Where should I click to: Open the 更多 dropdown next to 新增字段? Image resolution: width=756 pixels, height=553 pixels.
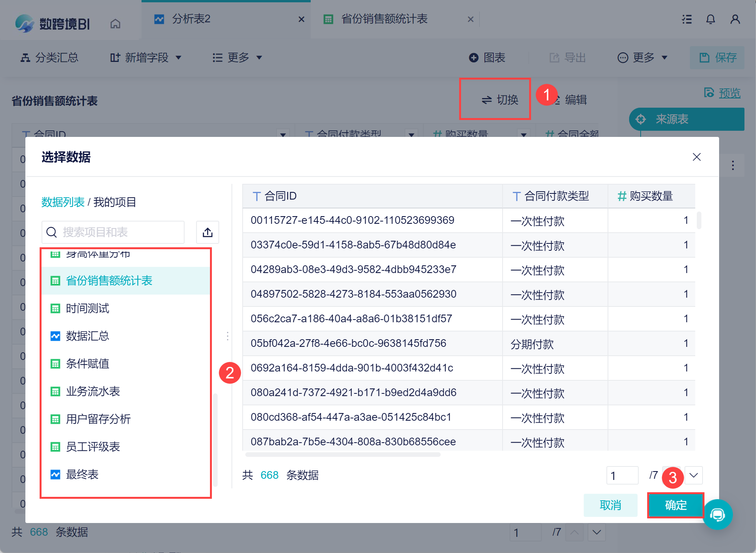coord(238,58)
